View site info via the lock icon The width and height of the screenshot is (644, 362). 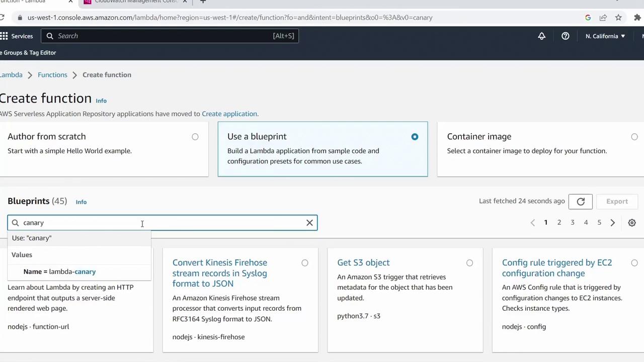[x=20, y=18]
